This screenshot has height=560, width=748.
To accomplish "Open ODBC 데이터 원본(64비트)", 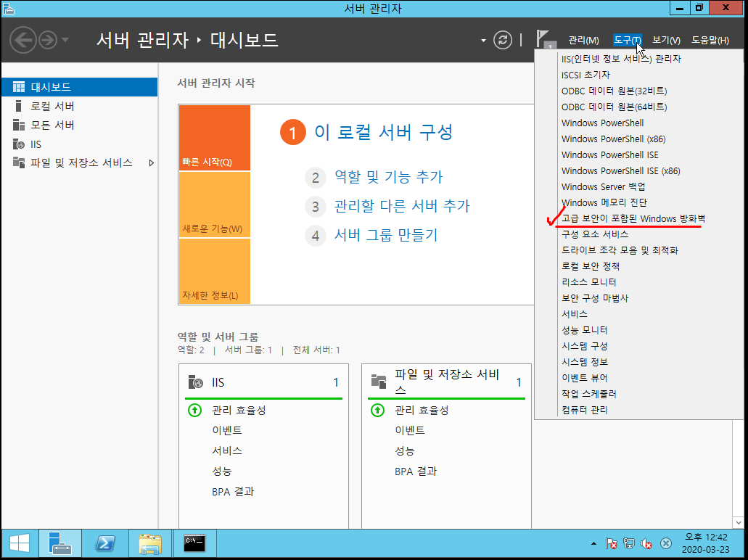I will (614, 107).
